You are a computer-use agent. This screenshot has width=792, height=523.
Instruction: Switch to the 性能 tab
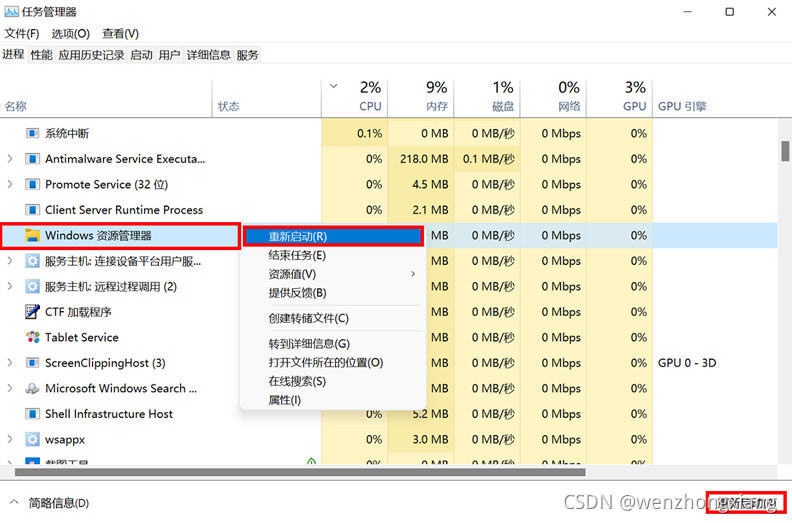(41, 55)
